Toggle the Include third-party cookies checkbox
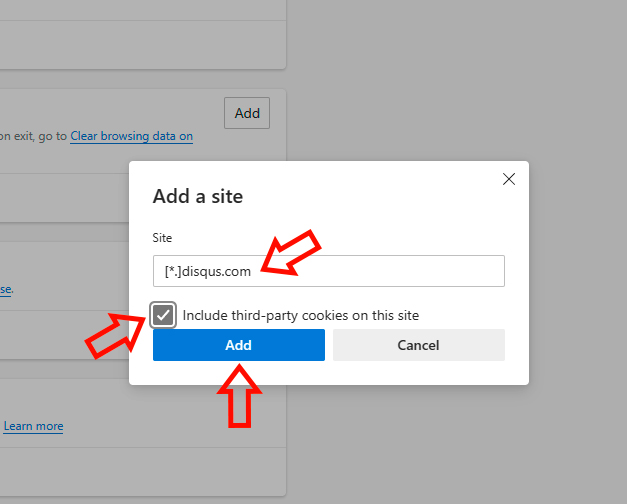 tap(164, 315)
